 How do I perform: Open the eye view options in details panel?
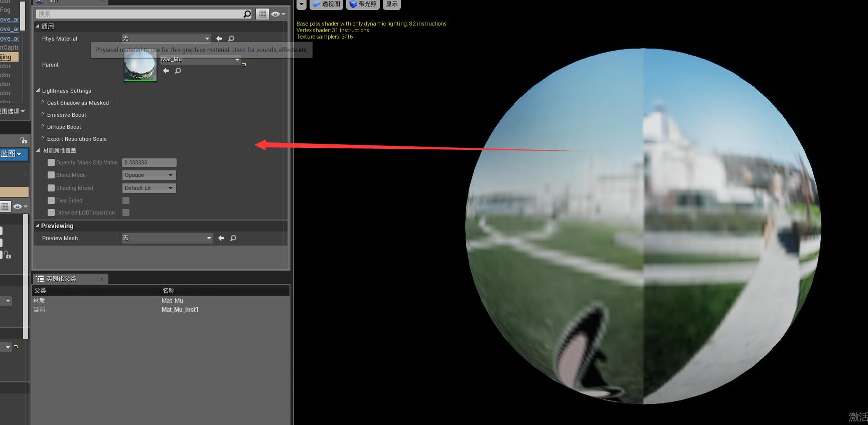(x=278, y=14)
